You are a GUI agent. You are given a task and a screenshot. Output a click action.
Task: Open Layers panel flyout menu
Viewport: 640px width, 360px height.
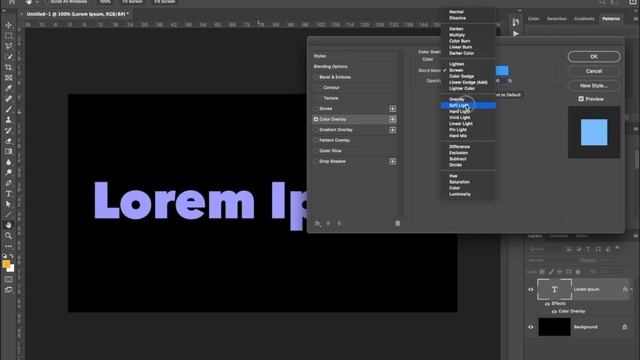click(636, 236)
